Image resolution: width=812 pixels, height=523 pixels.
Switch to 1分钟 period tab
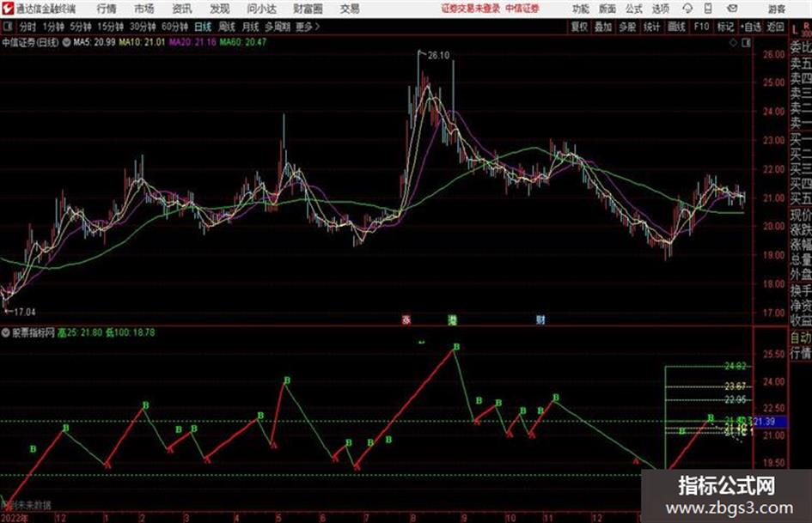52,27
